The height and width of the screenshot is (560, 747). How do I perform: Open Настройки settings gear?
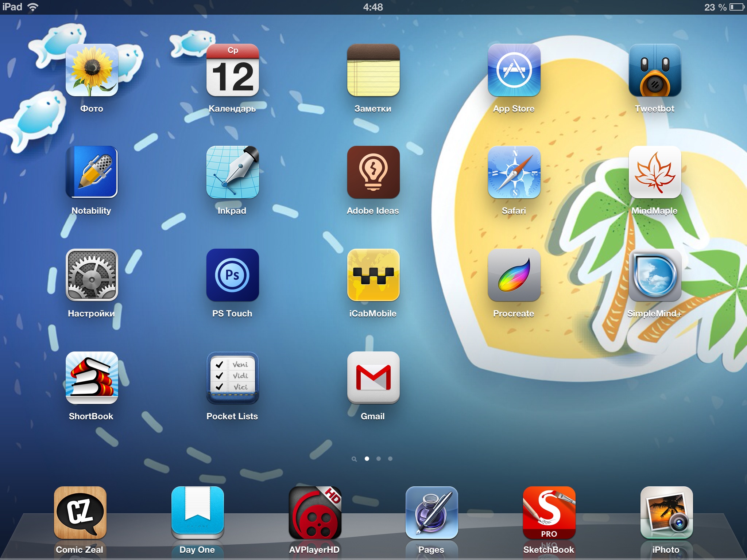92,275
